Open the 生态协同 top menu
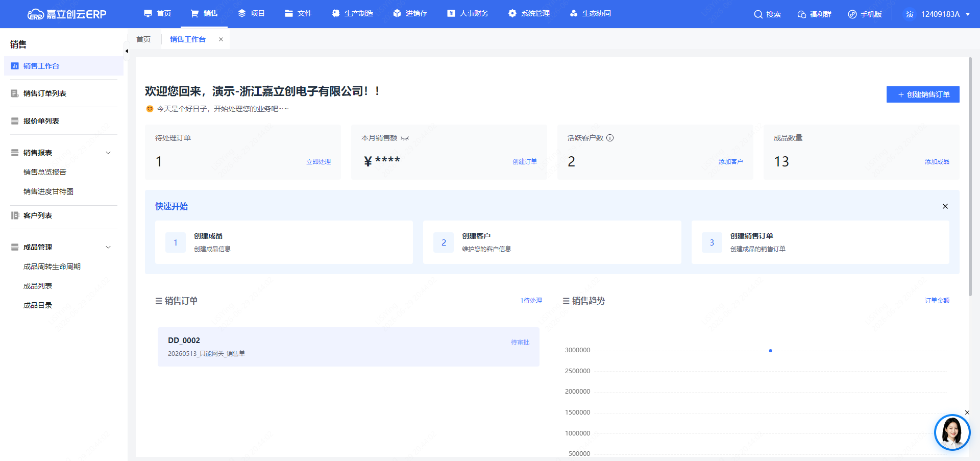Screen dimensions: 980x461 pyautogui.click(x=591, y=13)
